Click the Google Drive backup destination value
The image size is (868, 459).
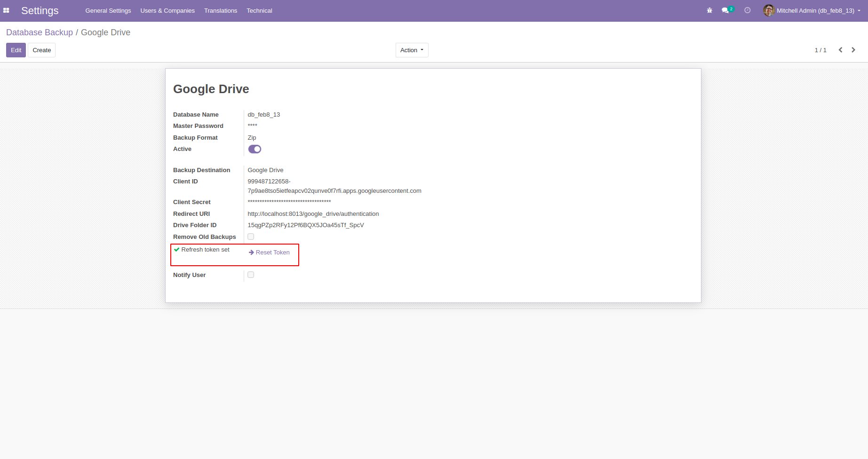coord(266,170)
